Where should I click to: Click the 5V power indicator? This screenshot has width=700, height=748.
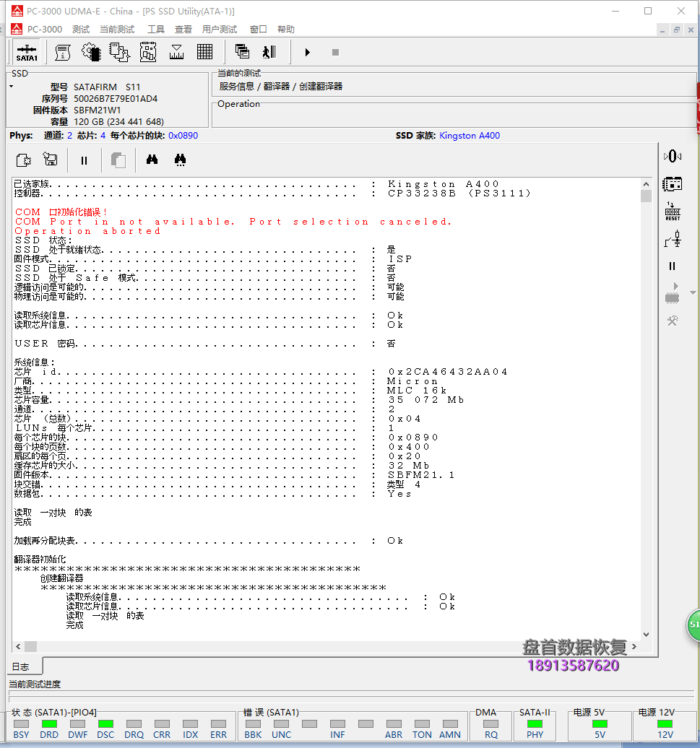(600, 724)
